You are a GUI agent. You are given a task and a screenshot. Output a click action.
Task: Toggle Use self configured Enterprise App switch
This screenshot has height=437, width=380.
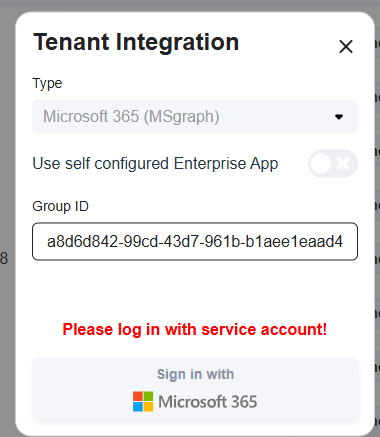[x=333, y=164]
